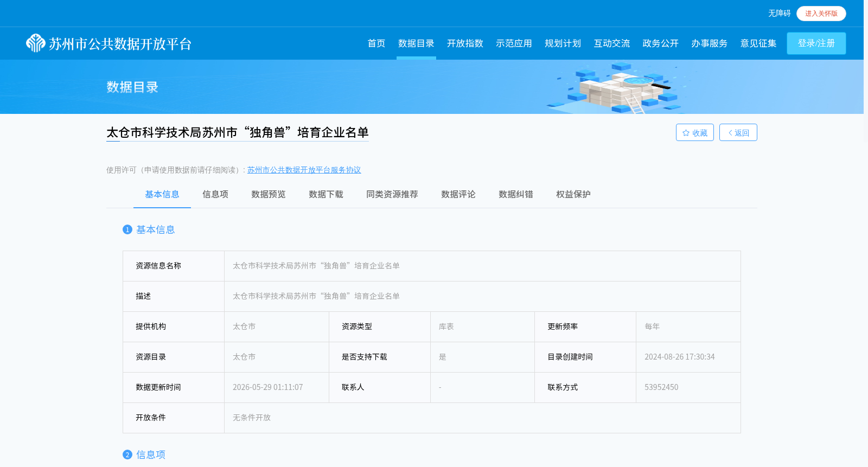Click the 信息项 section heading
Screen dimensions: 868x467
[x=151, y=455]
